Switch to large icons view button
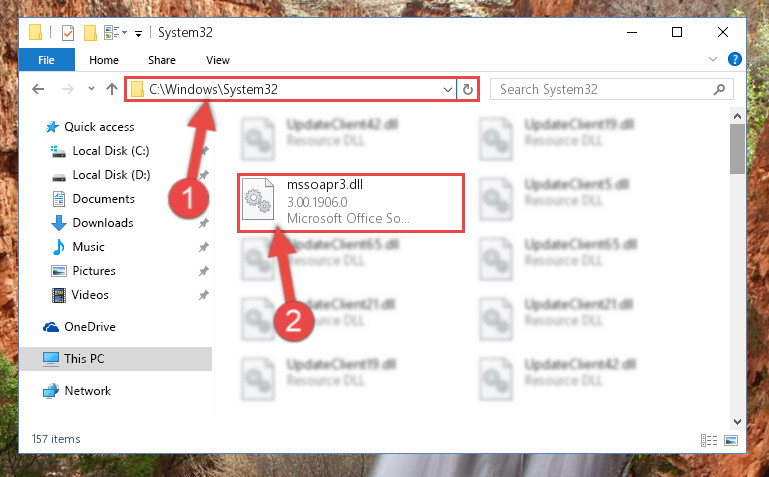The height and width of the screenshot is (477, 769). (731, 440)
